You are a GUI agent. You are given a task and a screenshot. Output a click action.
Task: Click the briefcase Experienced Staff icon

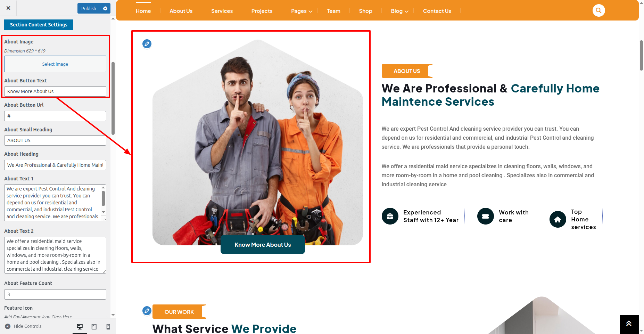(x=390, y=216)
